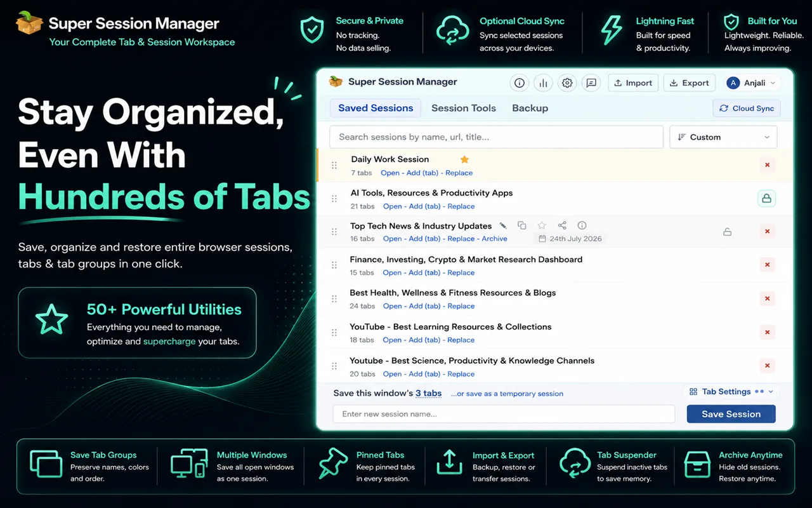The image size is (812, 508).
Task: Open the Daily Work Session tabs
Action: click(x=390, y=173)
